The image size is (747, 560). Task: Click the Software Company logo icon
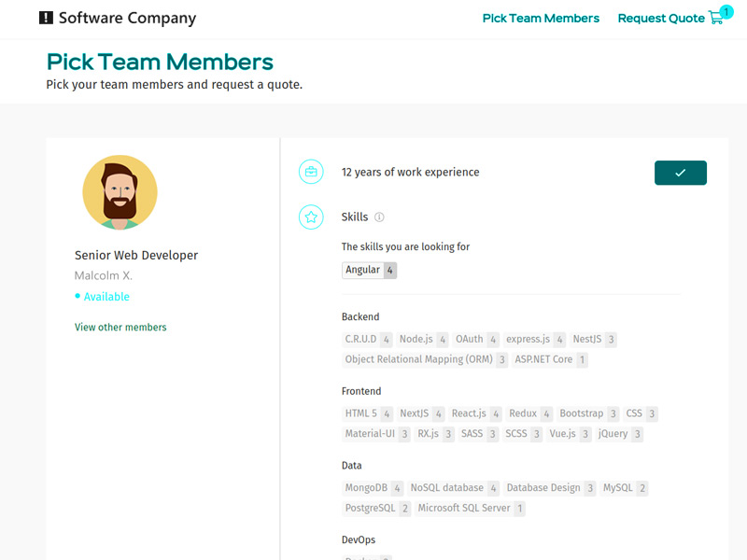click(x=47, y=18)
